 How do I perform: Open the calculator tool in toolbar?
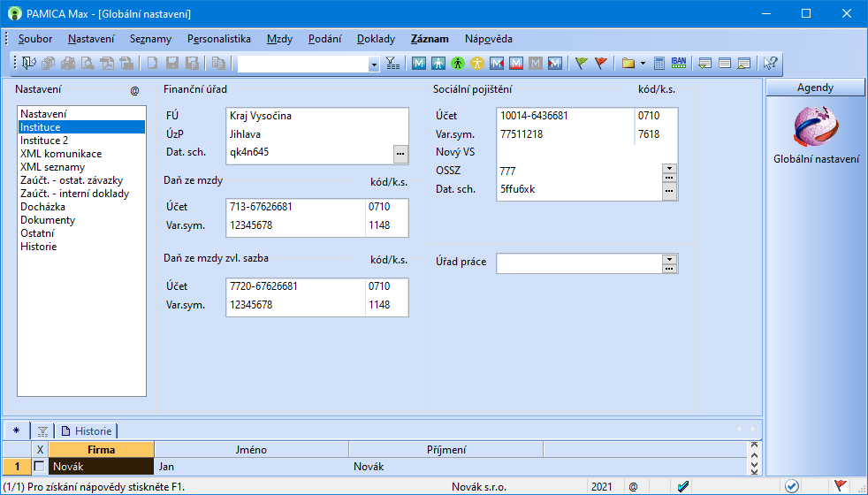(x=659, y=63)
